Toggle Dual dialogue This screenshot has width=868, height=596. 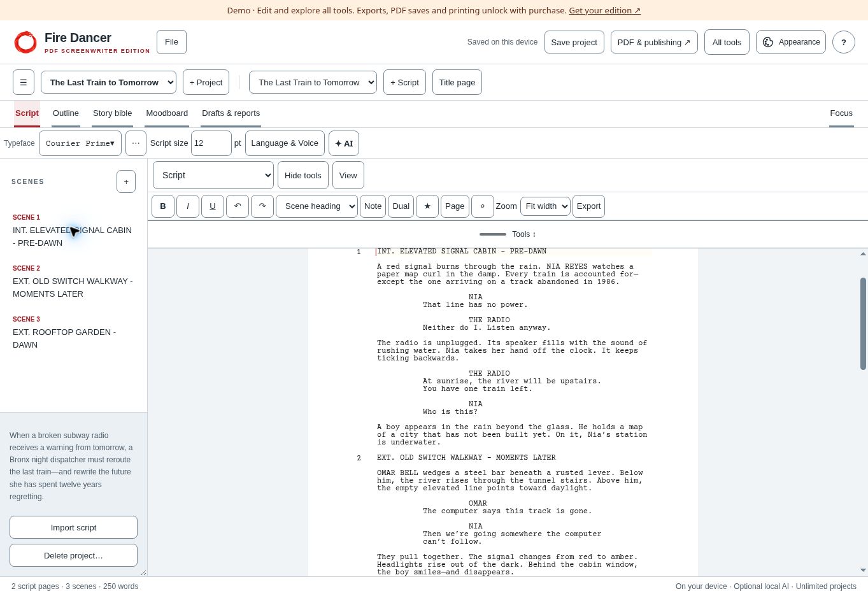(x=401, y=206)
